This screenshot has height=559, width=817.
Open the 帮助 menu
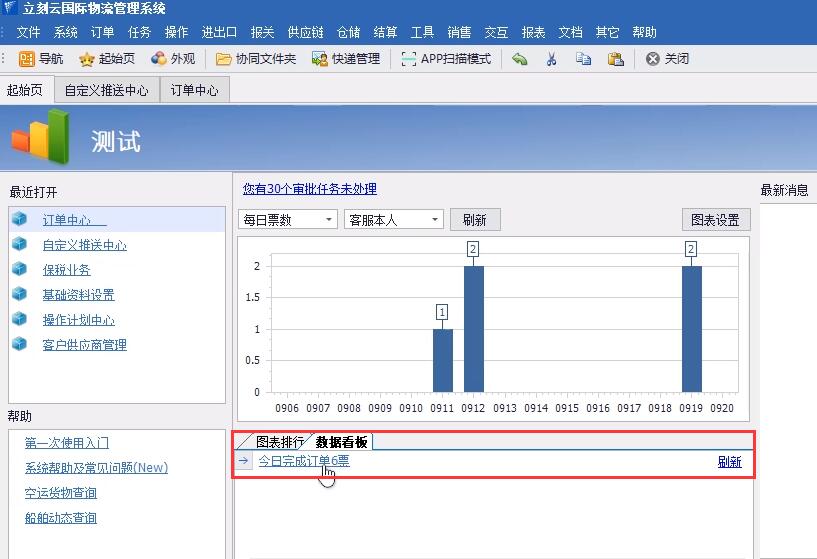point(645,32)
